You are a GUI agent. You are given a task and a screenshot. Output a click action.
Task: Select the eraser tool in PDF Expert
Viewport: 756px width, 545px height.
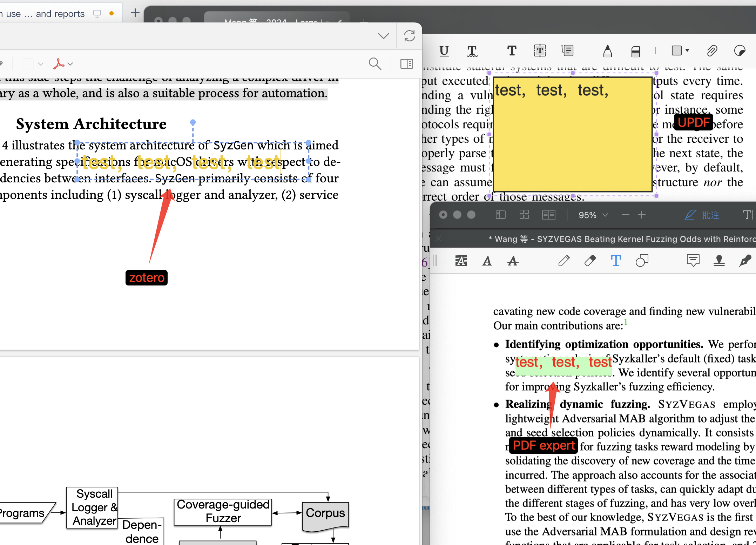pyautogui.click(x=590, y=261)
